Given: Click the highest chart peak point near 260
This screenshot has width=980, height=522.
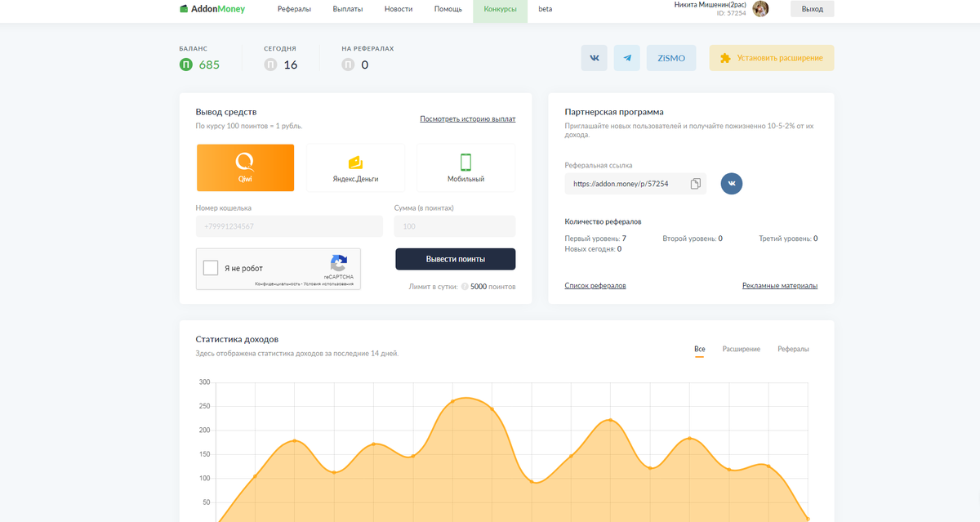Looking at the screenshot, I should click(452, 401).
